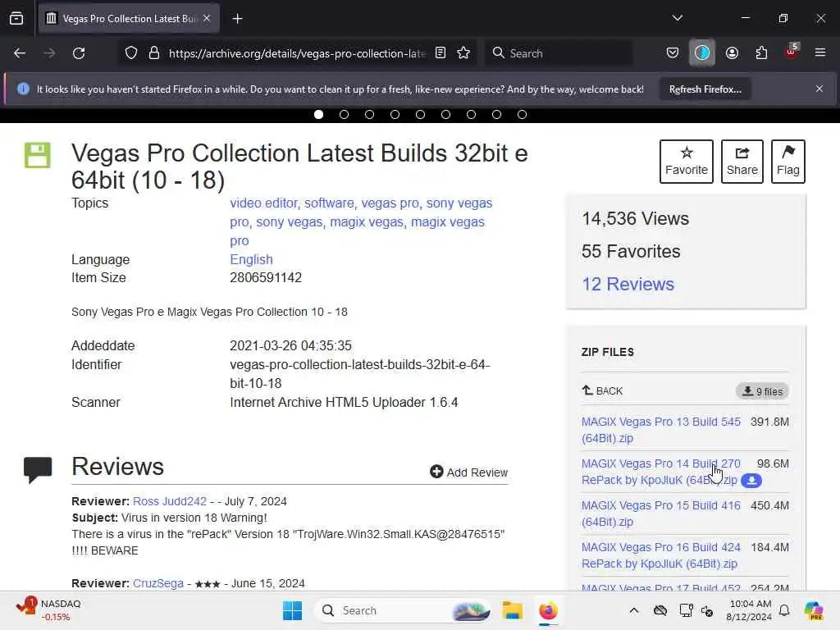The image size is (840, 630).
Task: Select the fourth carousel dot
Action: point(395,115)
